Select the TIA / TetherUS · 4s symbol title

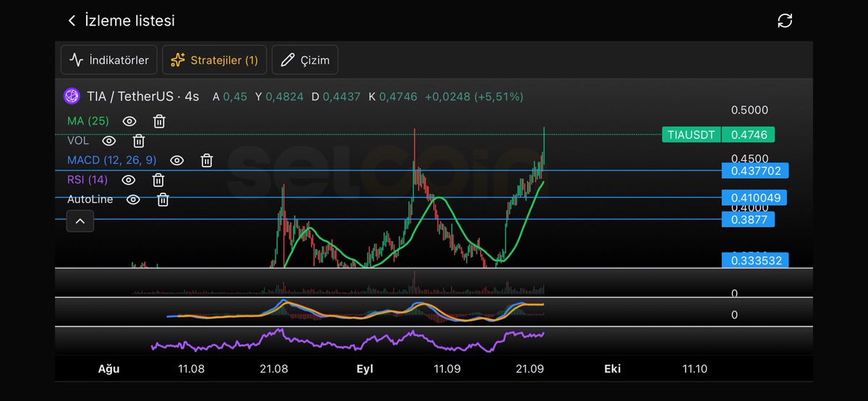[142, 96]
